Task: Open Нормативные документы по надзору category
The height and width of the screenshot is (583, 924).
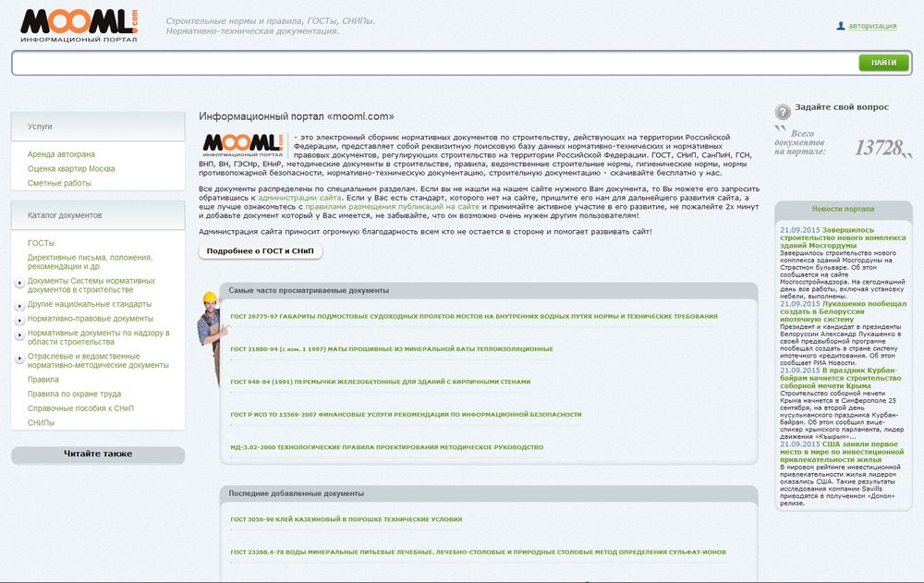Action: point(99,337)
